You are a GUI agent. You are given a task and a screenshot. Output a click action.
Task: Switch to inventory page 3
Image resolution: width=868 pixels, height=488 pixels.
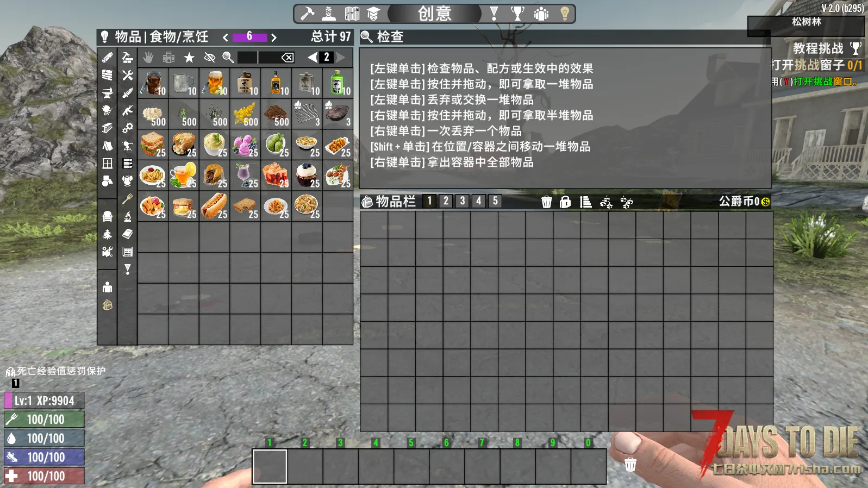point(462,201)
